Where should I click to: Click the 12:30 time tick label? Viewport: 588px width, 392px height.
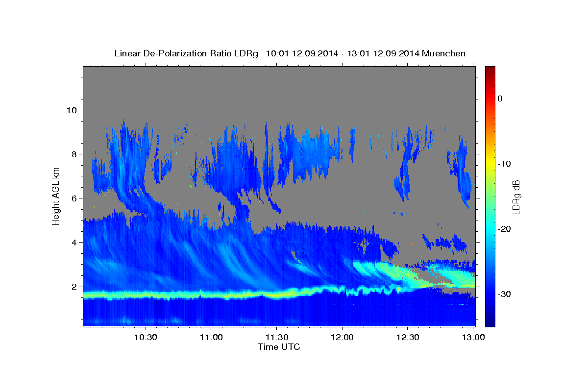[x=408, y=337]
